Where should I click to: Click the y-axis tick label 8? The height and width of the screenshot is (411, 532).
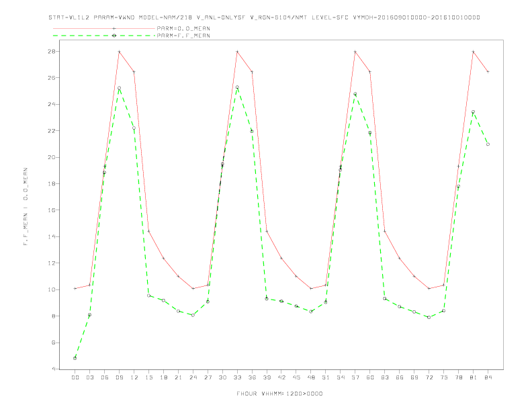click(55, 316)
